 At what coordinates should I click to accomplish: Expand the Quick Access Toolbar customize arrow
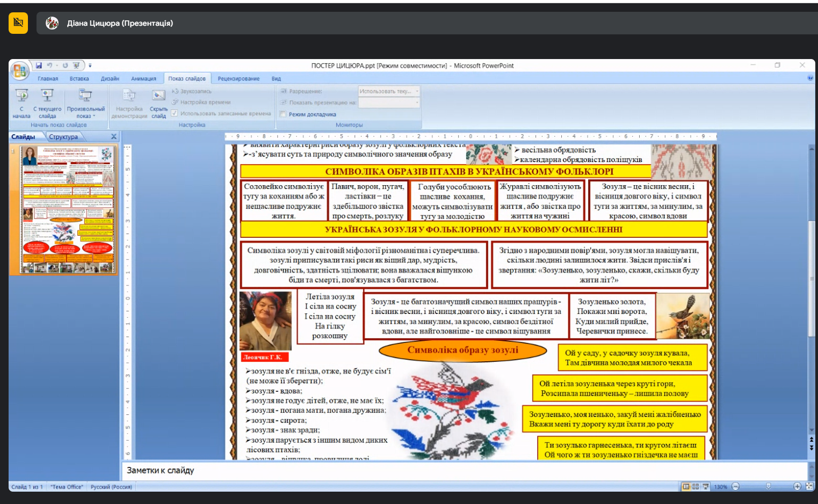90,65
